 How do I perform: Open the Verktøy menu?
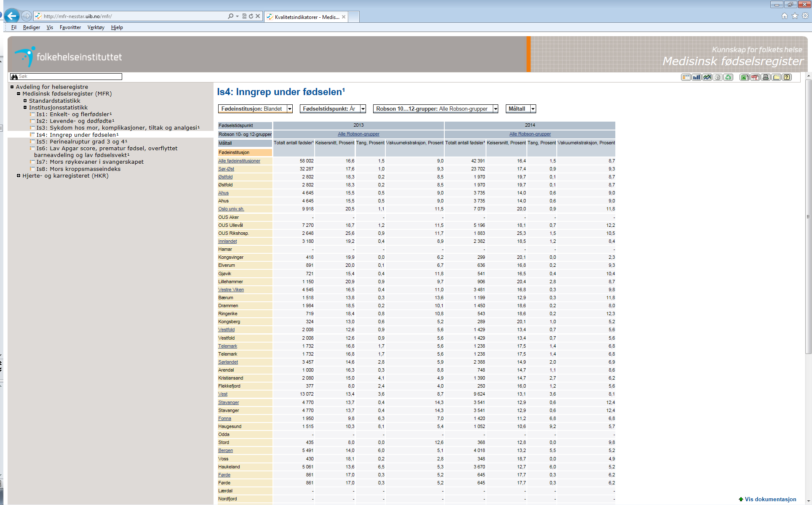tap(96, 27)
